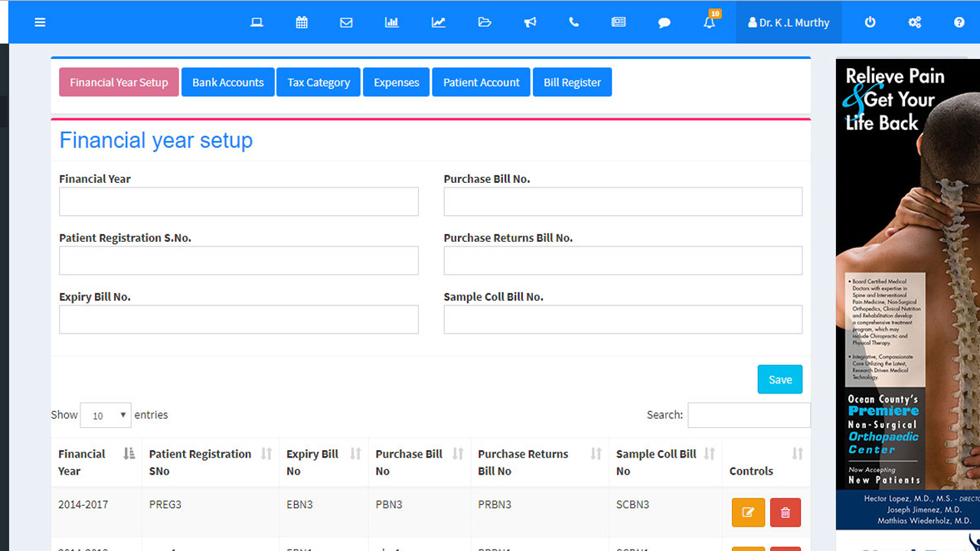The height and width of the screenshot is (551, 980).
Task: Click Patient Registration S.No. input field
Action: pyautogui.click(x=239, y=260)
